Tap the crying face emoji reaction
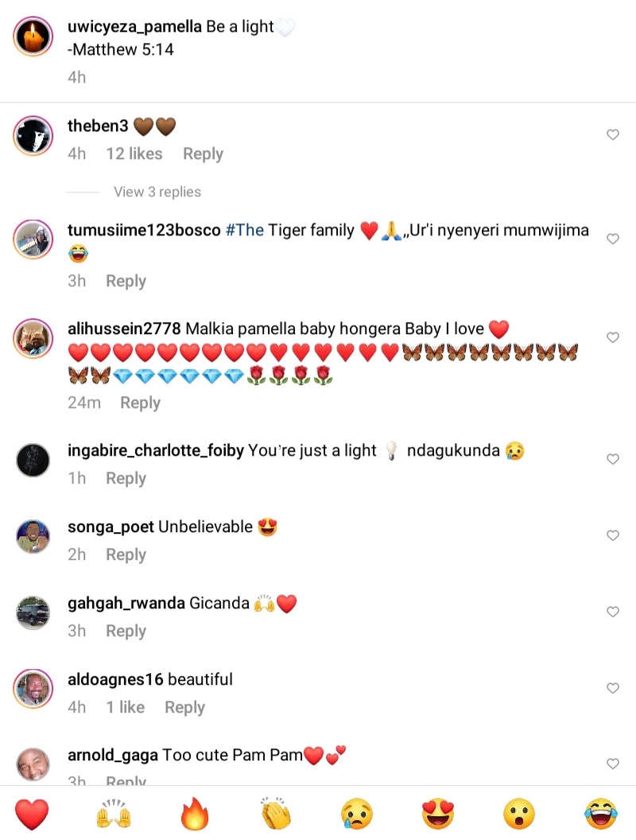The width and height of the screenshot is (636, 840). 357,814
